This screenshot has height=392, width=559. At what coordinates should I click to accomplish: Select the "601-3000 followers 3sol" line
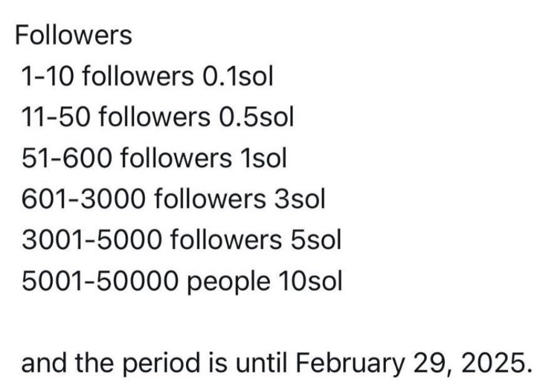[173, 199]
